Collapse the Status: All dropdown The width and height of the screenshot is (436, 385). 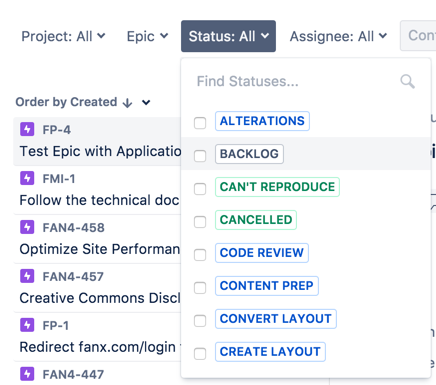(x=228, y=36)
